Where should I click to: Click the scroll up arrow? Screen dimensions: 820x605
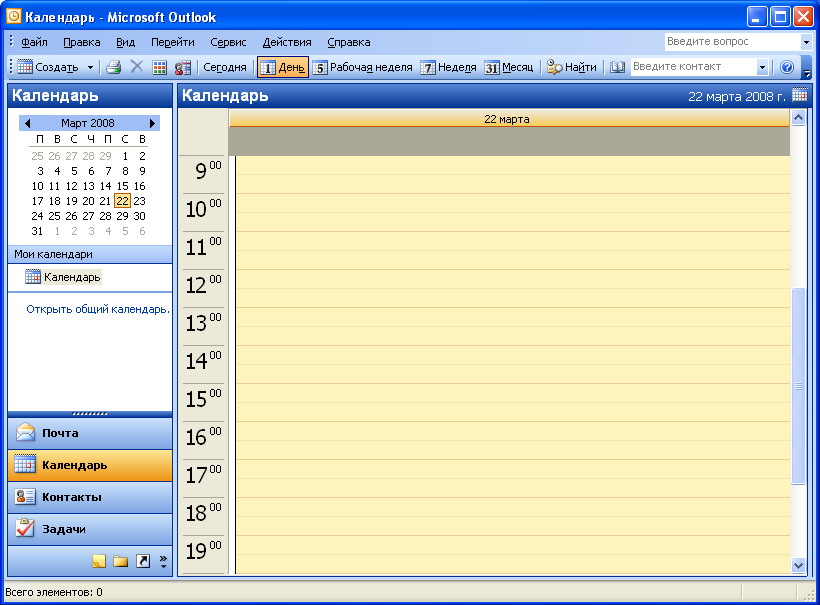pyautogui.click(x=798, y=118)
